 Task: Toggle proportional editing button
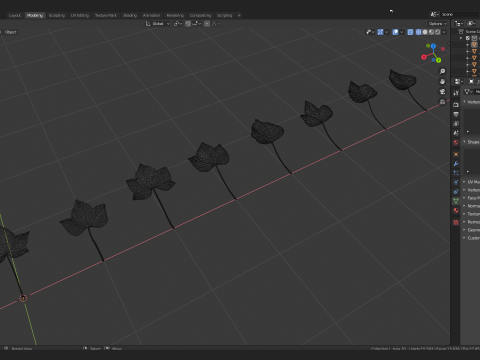point(207,24)
